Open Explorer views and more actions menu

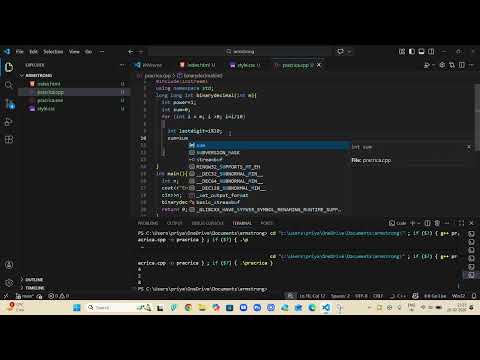click(x=122, y=65)
